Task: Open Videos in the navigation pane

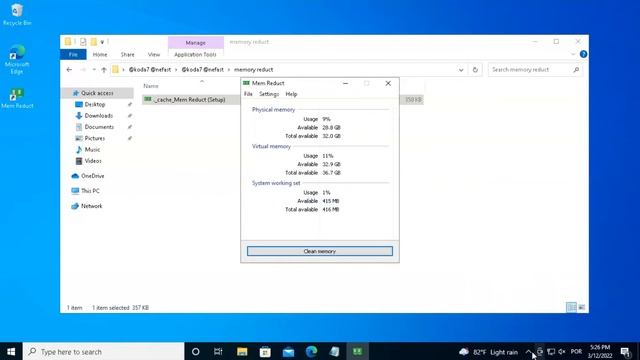Action: [x=93, y=161]
